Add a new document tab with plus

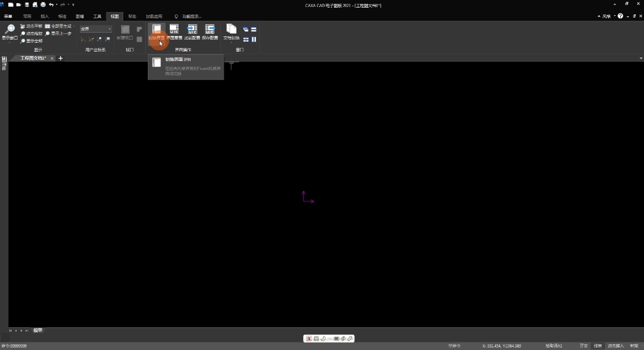click(60, 59)
